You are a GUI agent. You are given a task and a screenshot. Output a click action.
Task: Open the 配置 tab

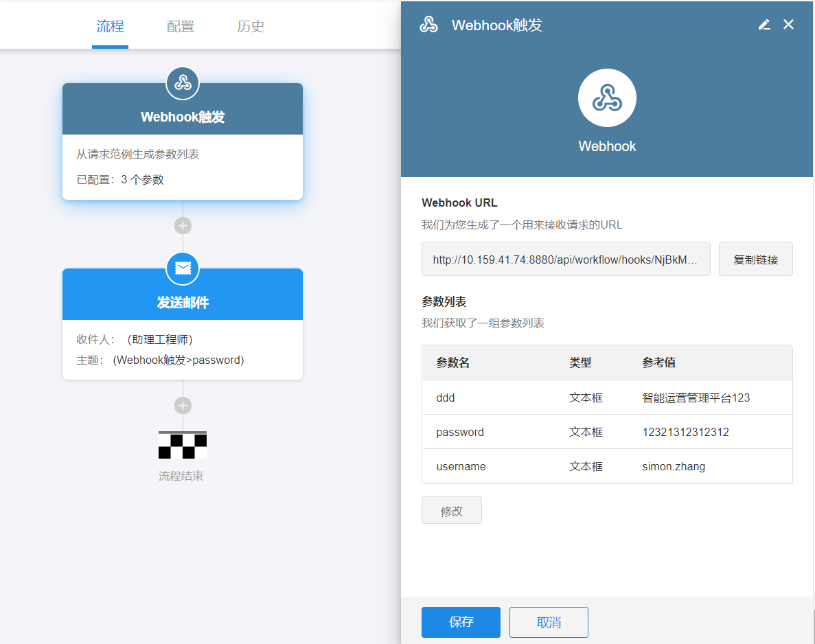tap(181, 27)
